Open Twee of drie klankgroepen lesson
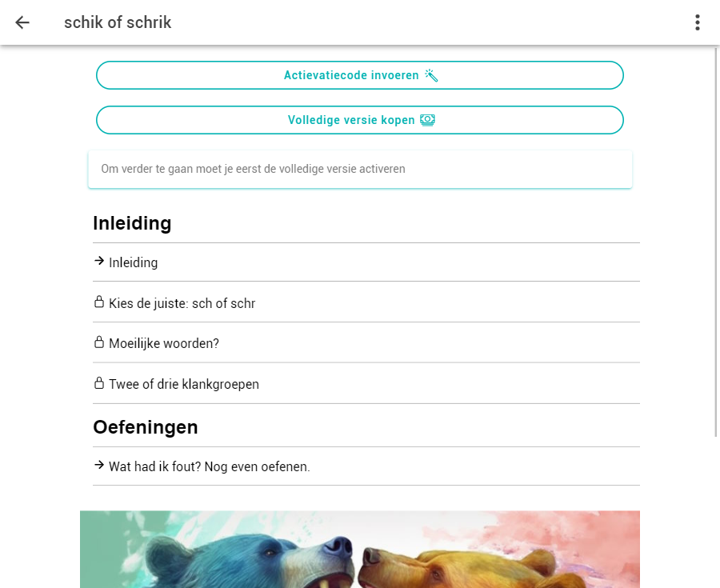The height and width of the screenshot is (588, 720). pos(184,384)
